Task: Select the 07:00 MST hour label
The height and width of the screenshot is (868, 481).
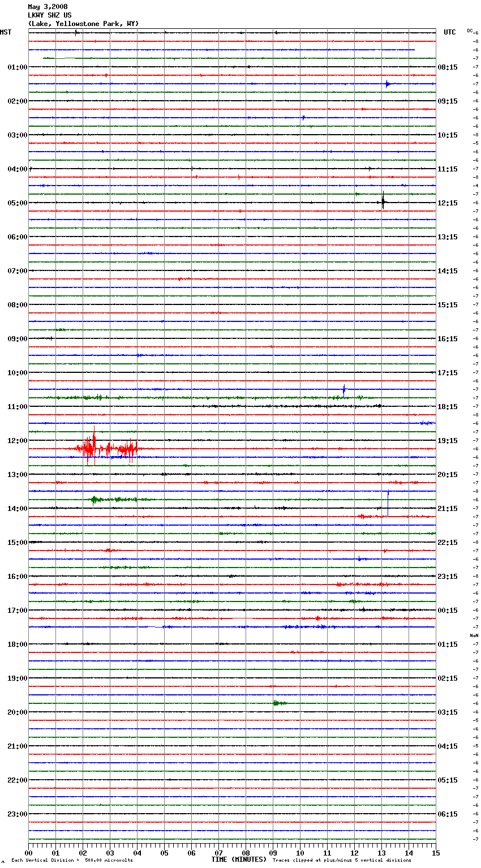Action: pos(18,271)
